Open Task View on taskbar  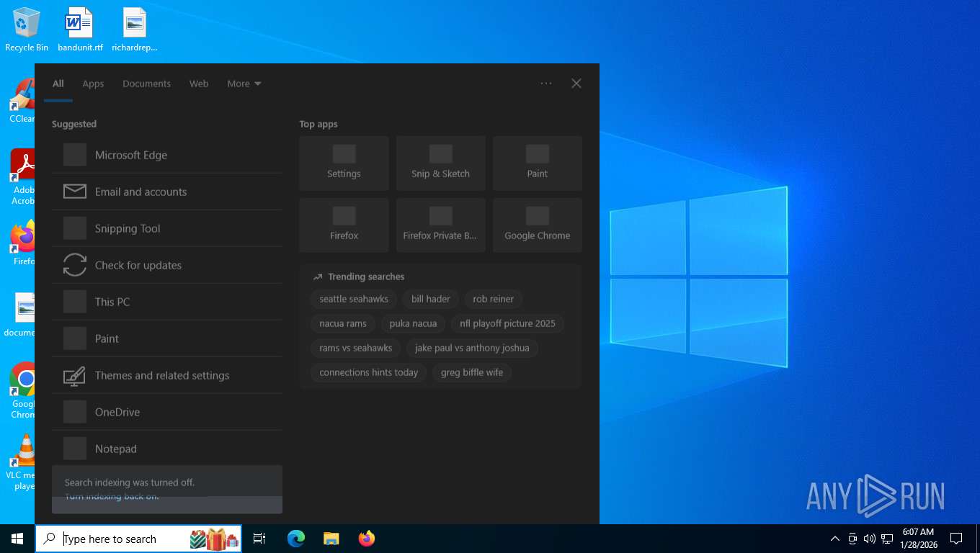pos(259,539)
